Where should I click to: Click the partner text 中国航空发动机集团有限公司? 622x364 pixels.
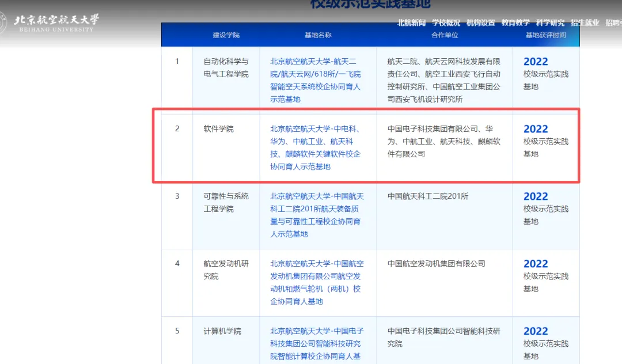coord(436,264)
